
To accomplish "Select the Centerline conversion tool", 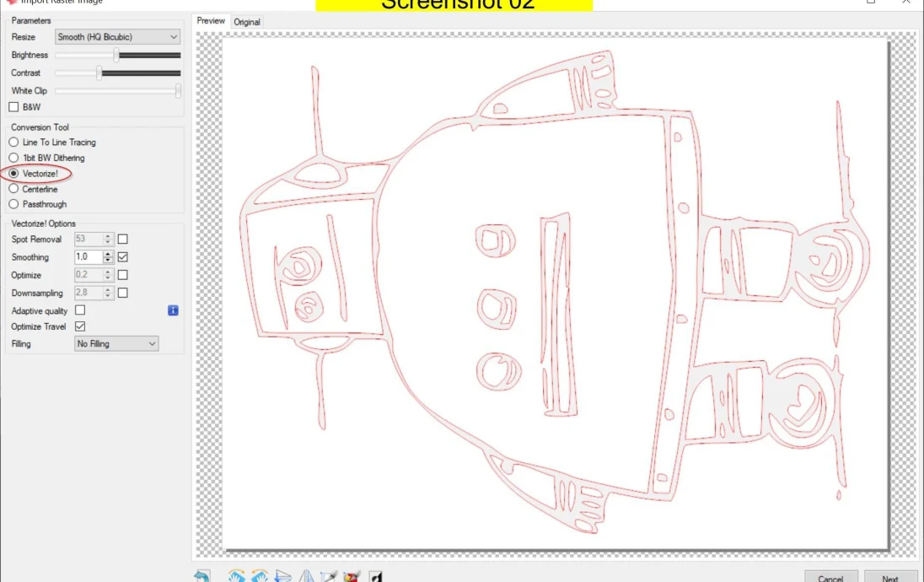I will [13, 189].
